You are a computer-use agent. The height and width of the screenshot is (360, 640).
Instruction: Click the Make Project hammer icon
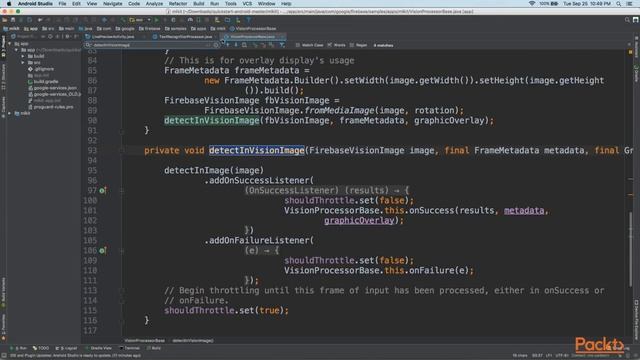point(123,20)
